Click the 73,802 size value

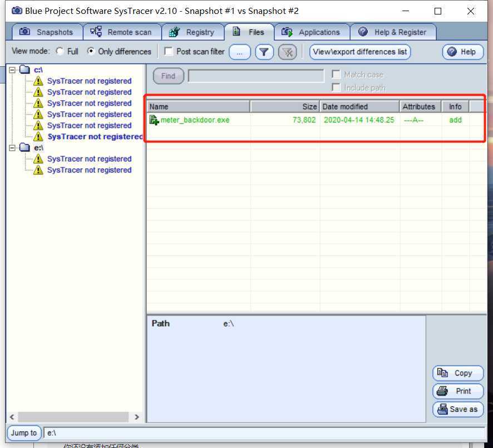tap(304, 120)
